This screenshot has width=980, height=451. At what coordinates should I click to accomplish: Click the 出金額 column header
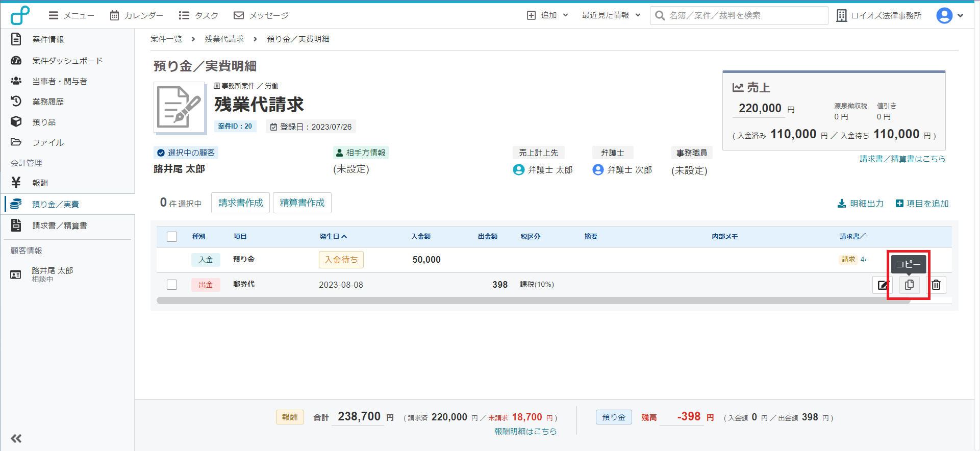(x=488, y=237)
